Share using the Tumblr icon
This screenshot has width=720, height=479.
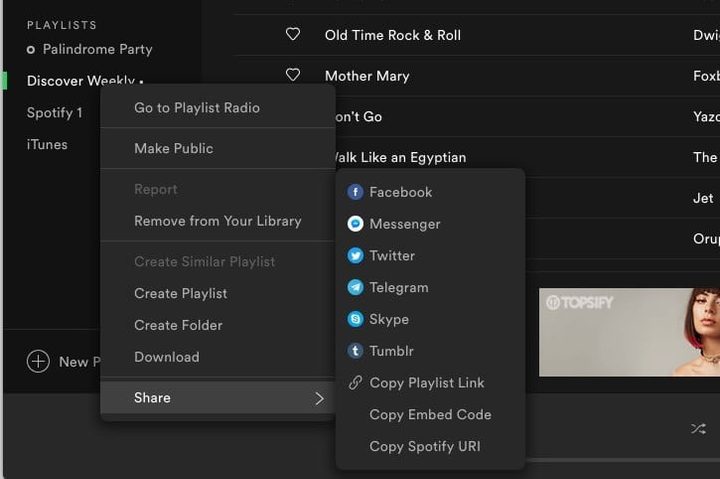(x=355, y=351)
